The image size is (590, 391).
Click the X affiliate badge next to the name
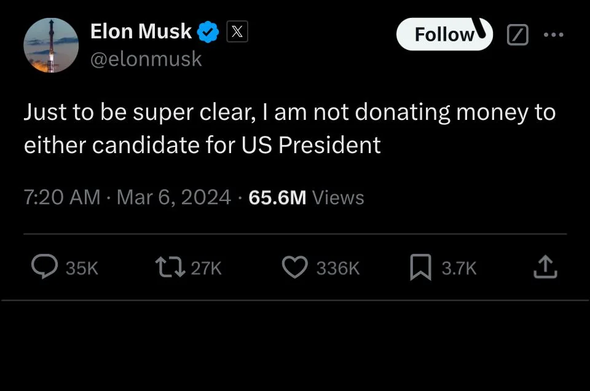click(x=237, y=31)
